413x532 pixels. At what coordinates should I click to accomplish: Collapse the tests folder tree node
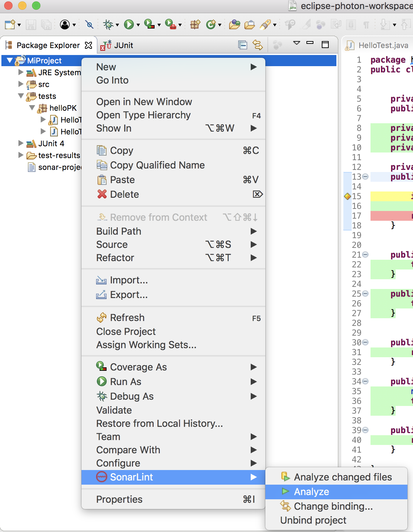21,96
